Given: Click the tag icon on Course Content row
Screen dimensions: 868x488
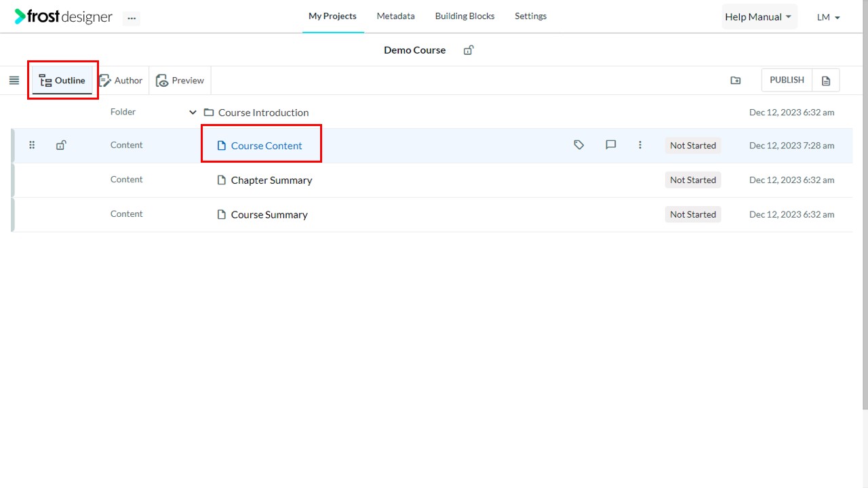Looking at the screenshot, I should 578,145.
